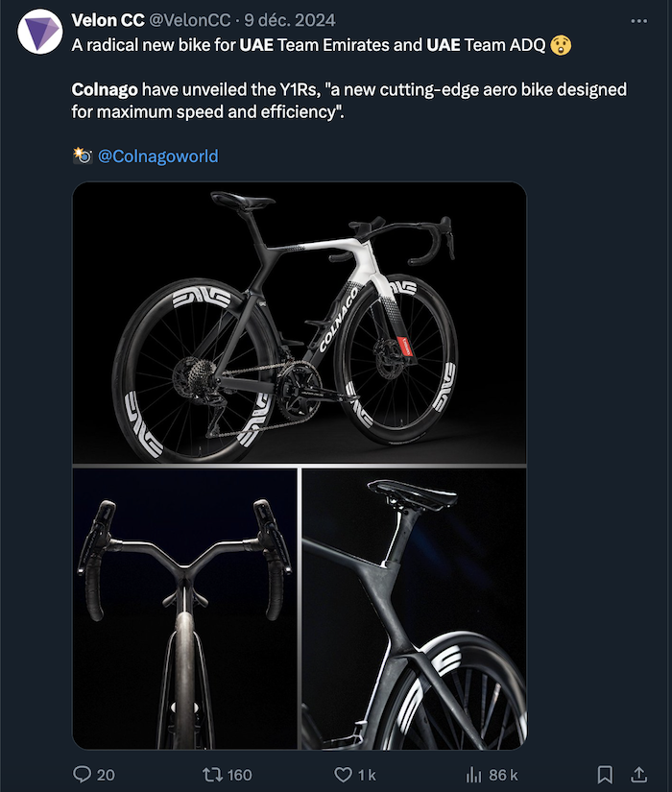Click the repost count of 160

pyautogui.click(x=240, y=775)
